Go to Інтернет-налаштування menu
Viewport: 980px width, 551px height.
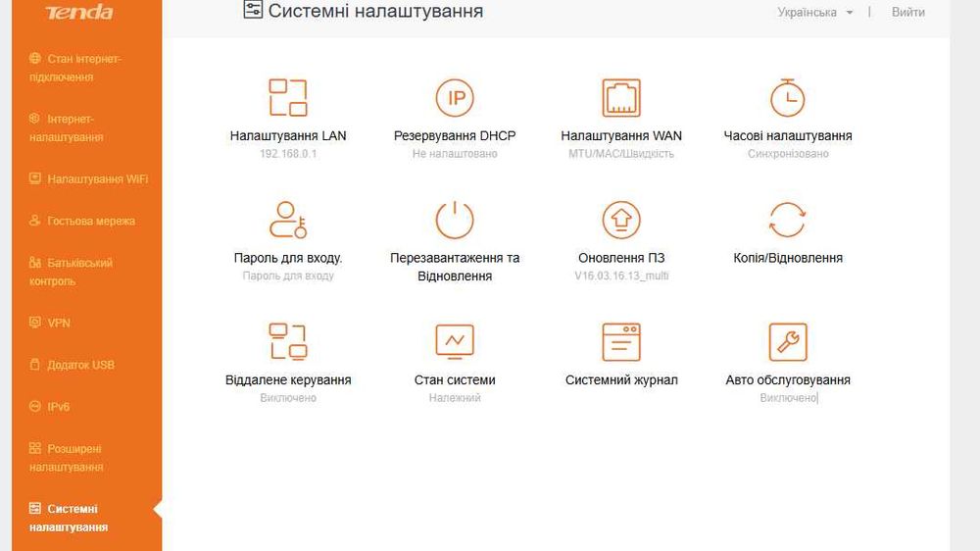tap(67, 127)
